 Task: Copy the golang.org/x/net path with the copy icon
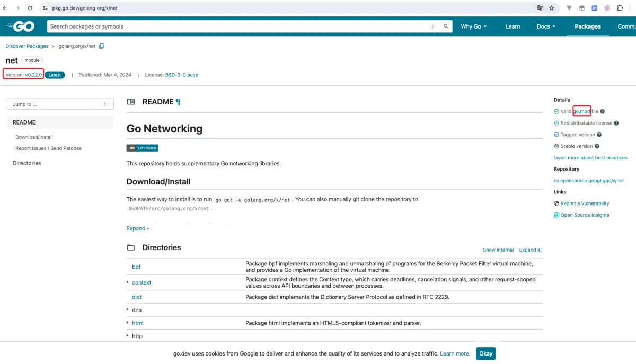pos(102,46)
